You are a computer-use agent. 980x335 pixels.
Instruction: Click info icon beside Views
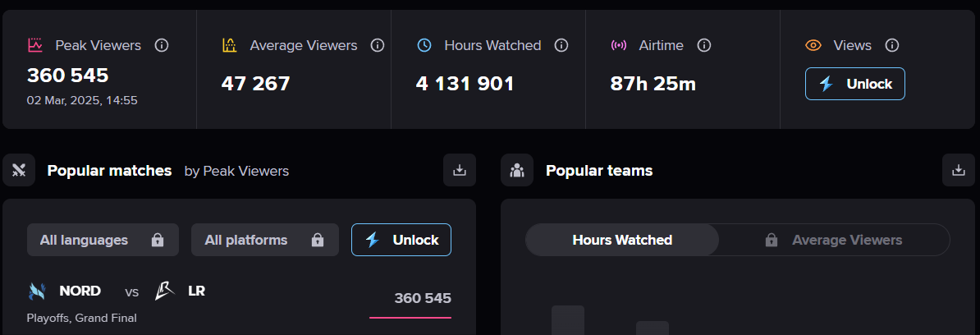coord(892,45)
